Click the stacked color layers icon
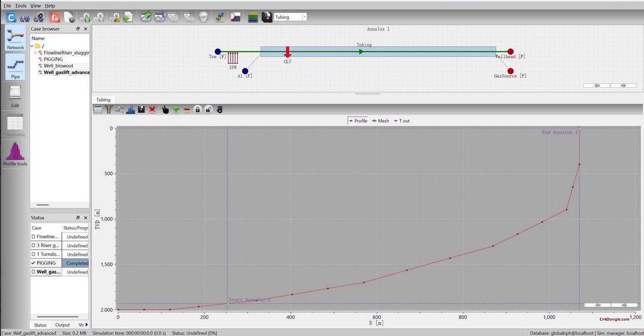This screenshot has width=644, height=336. (x=253, y=17)
